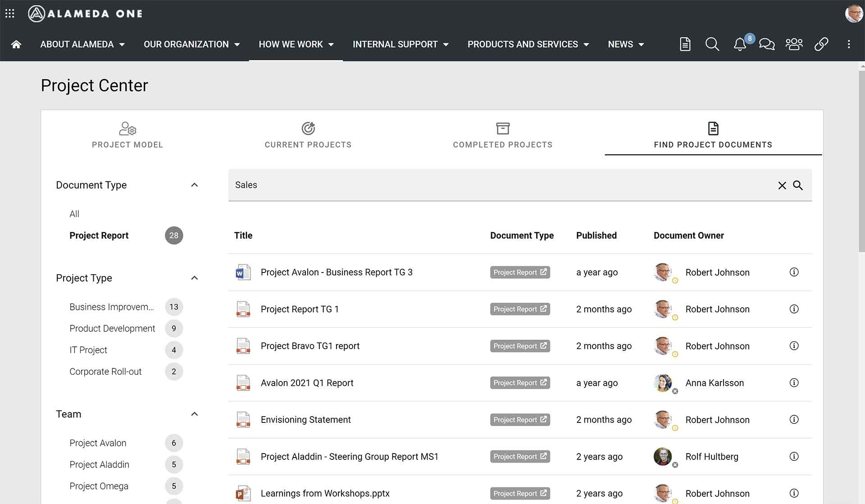Open the global search magnifier in navigation bar
865x504 pixels.
tap(712, 44)
